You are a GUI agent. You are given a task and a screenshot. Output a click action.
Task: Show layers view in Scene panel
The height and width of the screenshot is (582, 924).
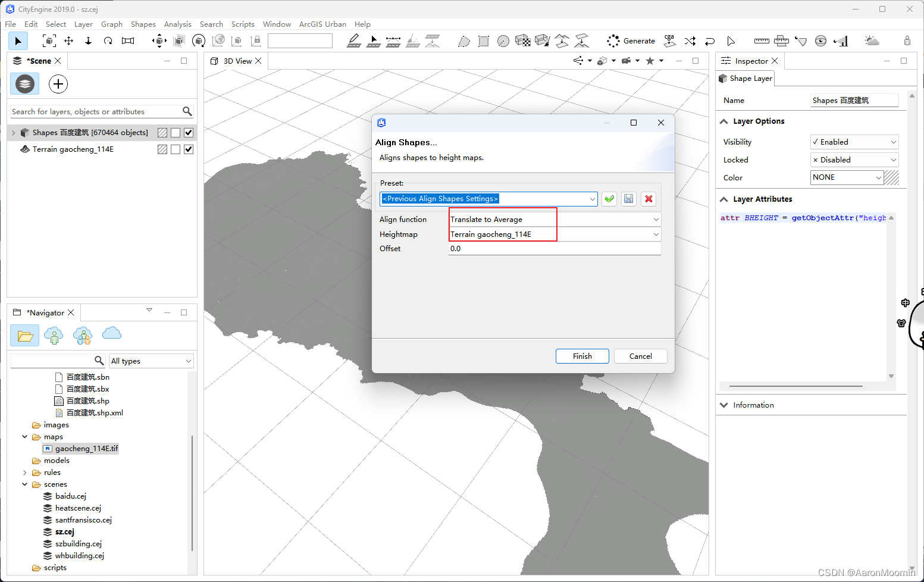pos(24,84)
